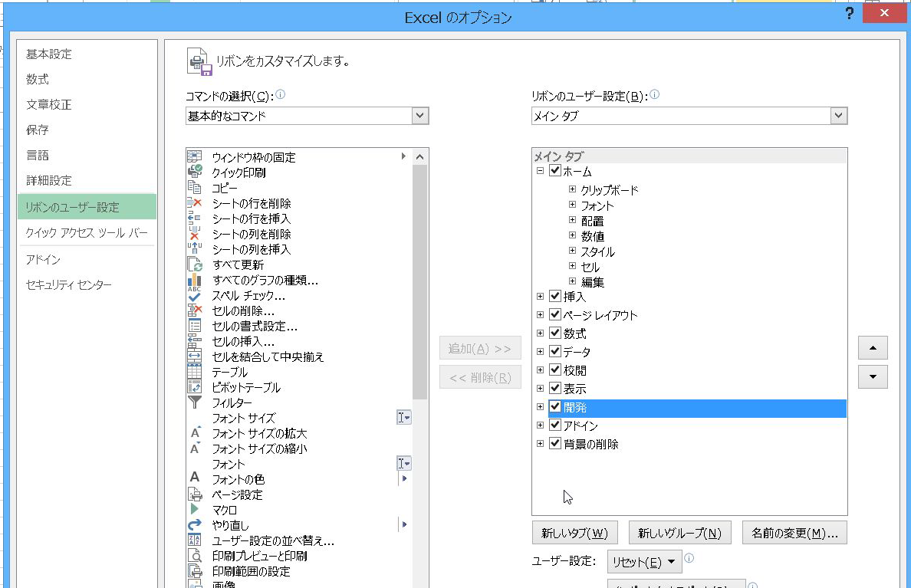Select the フォント サイズの縮小 icon
This screenshot has width=911, height=588.
click(194, 448)
